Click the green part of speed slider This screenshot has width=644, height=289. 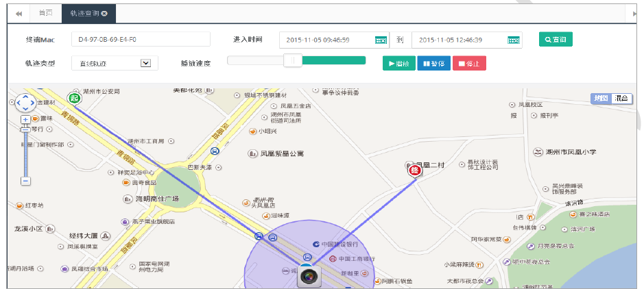click(334, 60)
